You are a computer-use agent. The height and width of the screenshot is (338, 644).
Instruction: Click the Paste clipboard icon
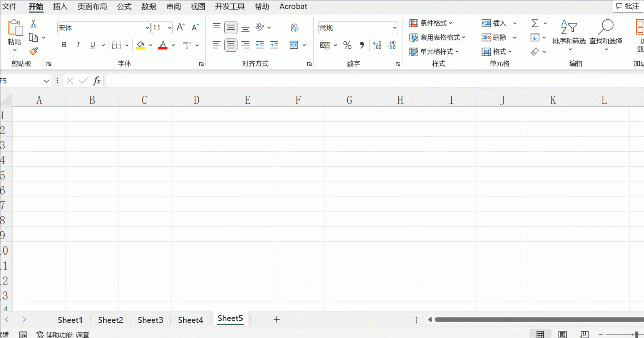pyautogui.click(x=15, y=28)
